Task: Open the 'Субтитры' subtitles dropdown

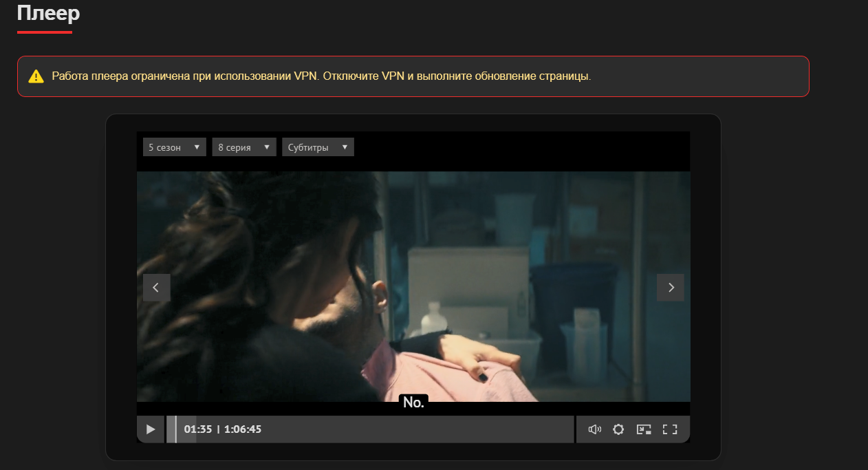Action: click(318, 147)
